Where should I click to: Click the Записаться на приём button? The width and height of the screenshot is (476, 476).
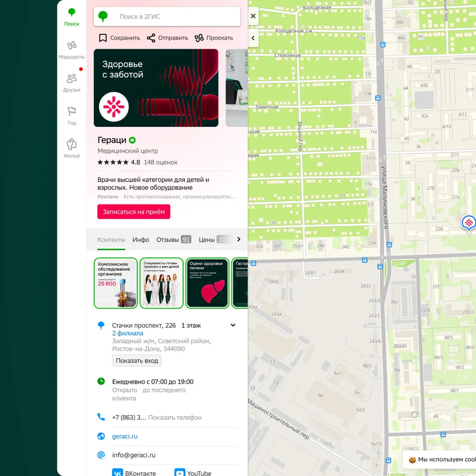pyautogui.click(x=134, y=212)
